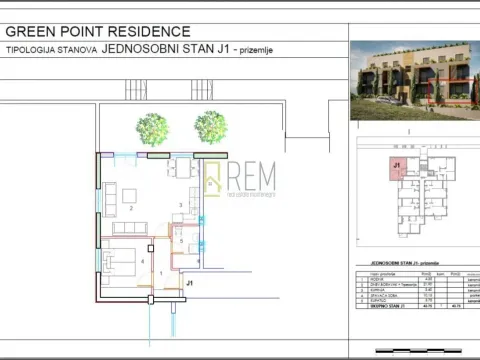Open the building exterior render image

tap(415, 80)
